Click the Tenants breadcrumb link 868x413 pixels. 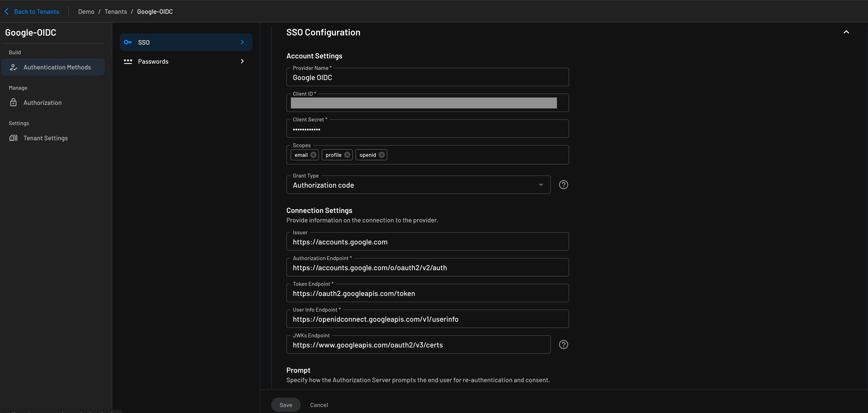(x=116, y=12)
